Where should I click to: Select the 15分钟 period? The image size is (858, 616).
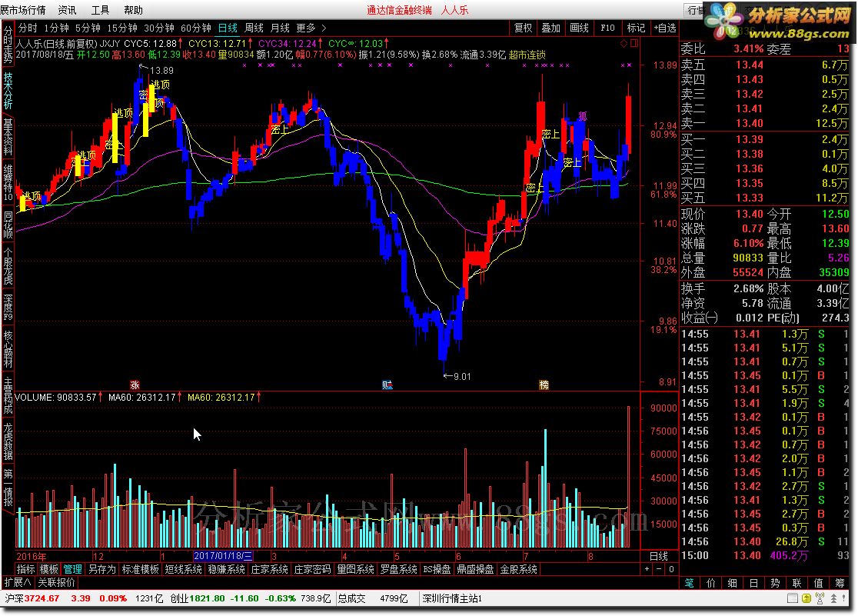122,28
